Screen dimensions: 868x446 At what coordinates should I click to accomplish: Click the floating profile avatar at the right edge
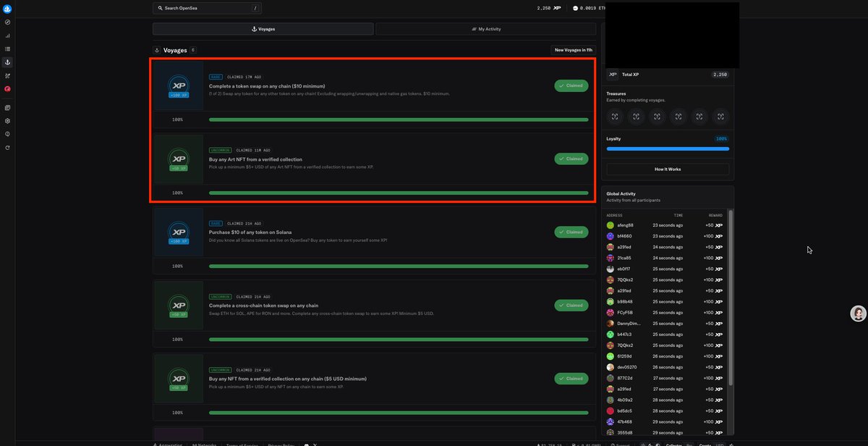click(858, 314)
